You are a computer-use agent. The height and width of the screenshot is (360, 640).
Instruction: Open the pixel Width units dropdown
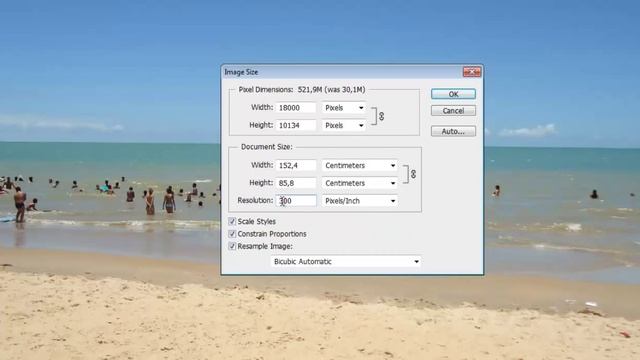[344, 108]
